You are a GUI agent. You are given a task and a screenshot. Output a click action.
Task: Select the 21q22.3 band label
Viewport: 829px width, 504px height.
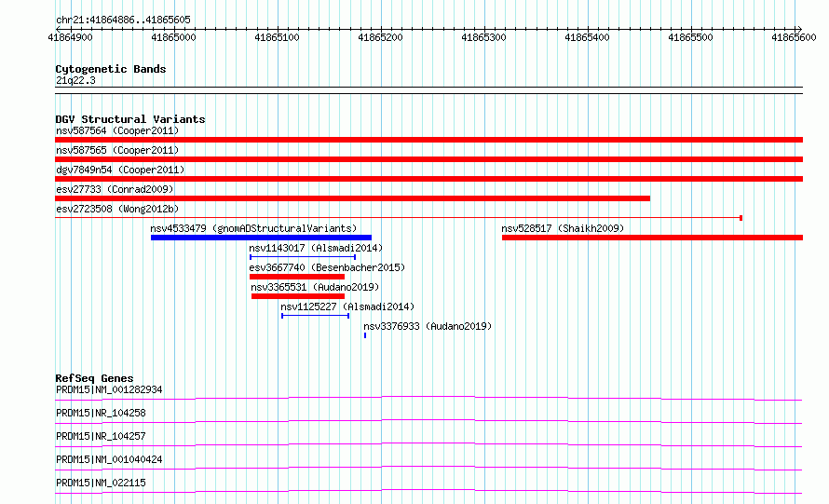[75, 80]
